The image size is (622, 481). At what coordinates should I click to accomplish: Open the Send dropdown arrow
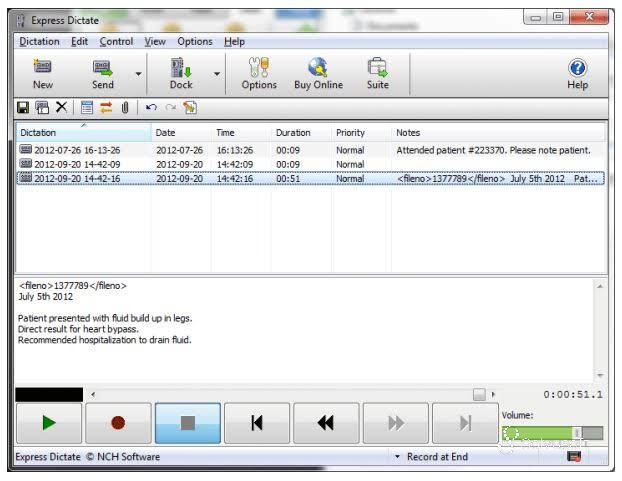click(138, 74)
